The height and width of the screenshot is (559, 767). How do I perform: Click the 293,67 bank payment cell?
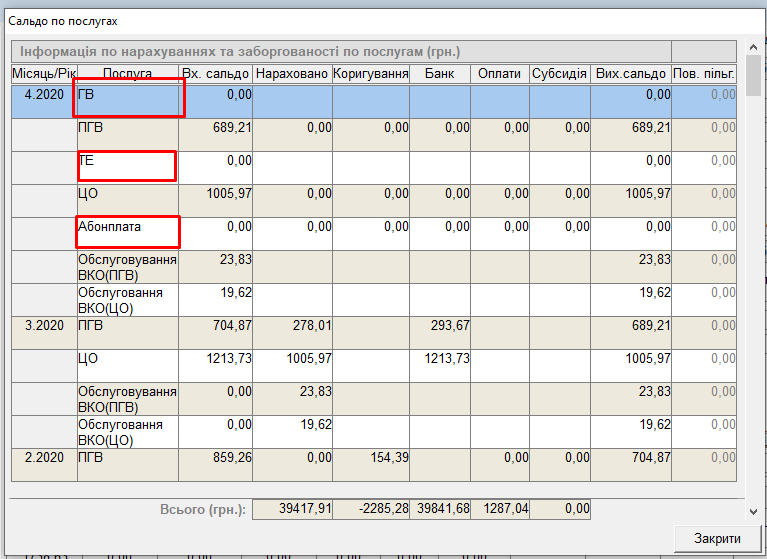(440, 325)
